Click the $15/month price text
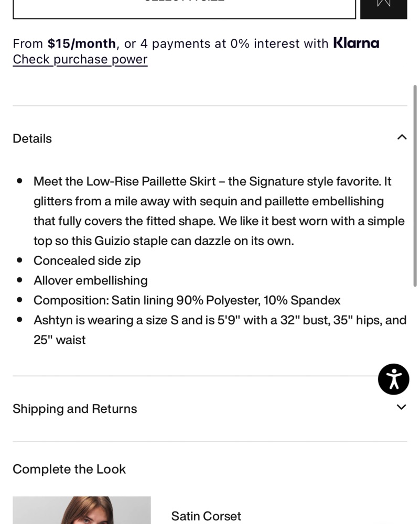This screenshot has height=524, width=420. coord(82,43)
